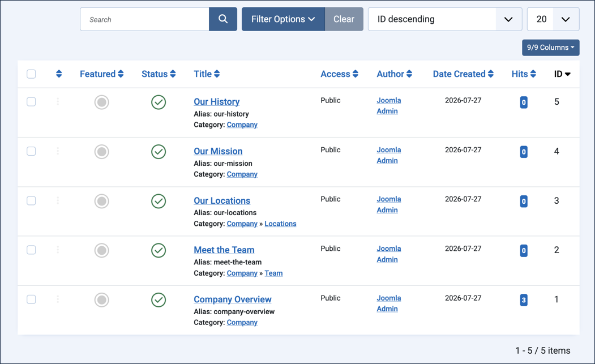
Task: Click published status icon of Our History
Action: (159, 102)
